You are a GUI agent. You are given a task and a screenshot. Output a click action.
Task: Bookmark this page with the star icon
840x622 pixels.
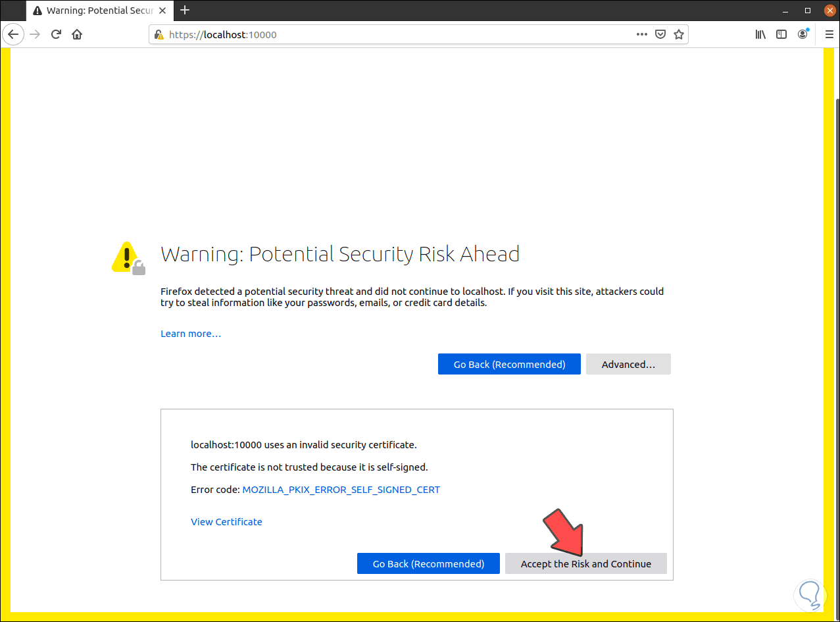coord(679,34)
